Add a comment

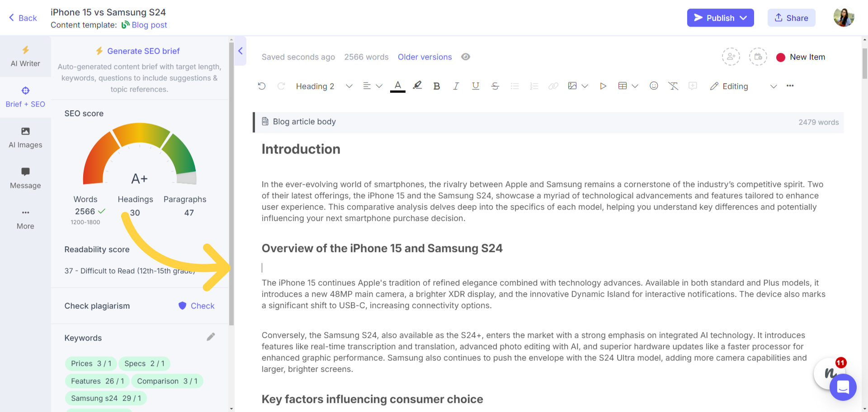tap(693, 86)
